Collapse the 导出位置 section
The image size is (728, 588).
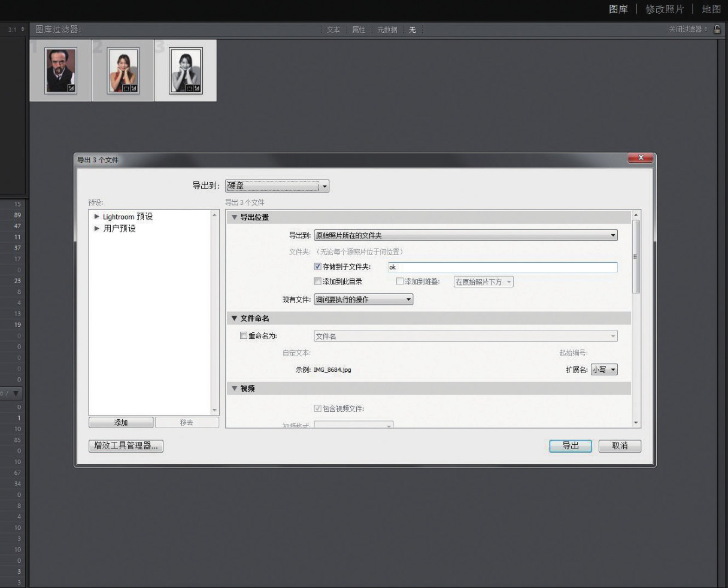pyautogui.click(x=234, y=217)
